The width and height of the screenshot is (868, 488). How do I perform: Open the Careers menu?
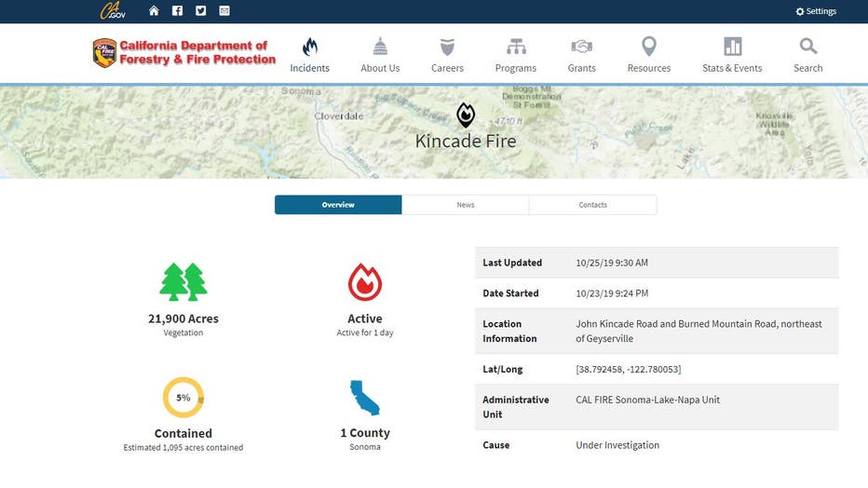point(447,55)
